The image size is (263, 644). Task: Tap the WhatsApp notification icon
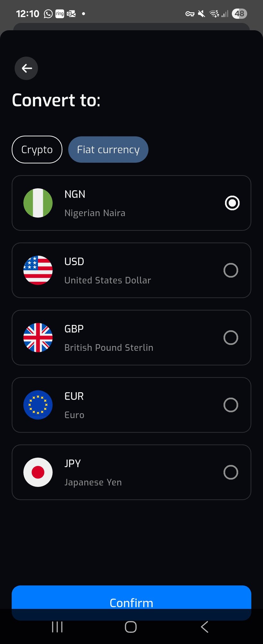pos(48,14)
